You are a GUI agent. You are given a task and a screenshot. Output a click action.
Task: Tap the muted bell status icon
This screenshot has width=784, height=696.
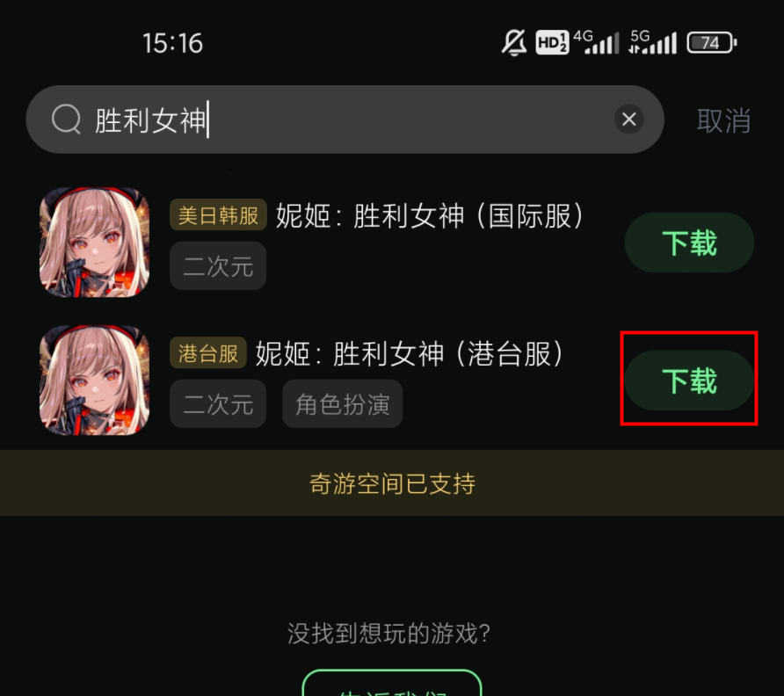[x=514, y=42]
